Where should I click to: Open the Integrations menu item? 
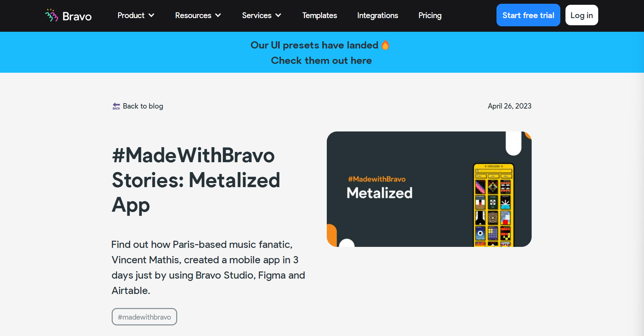click(x=378, y=15)
